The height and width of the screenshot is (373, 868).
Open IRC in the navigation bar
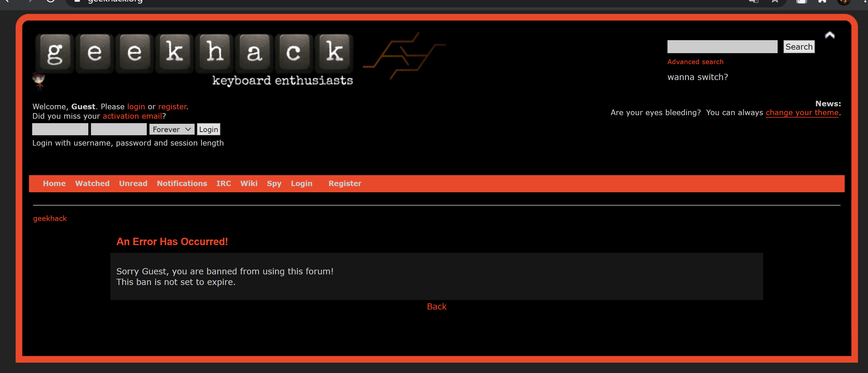click(x=224, y=183)
